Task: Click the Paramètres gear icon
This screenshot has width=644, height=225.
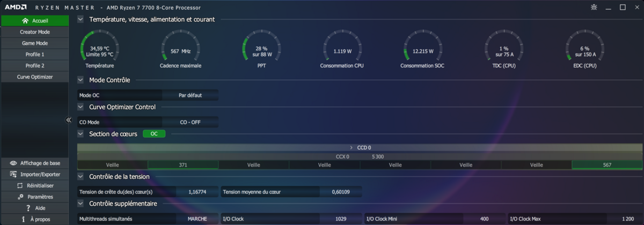Action: tap(21, 197)
